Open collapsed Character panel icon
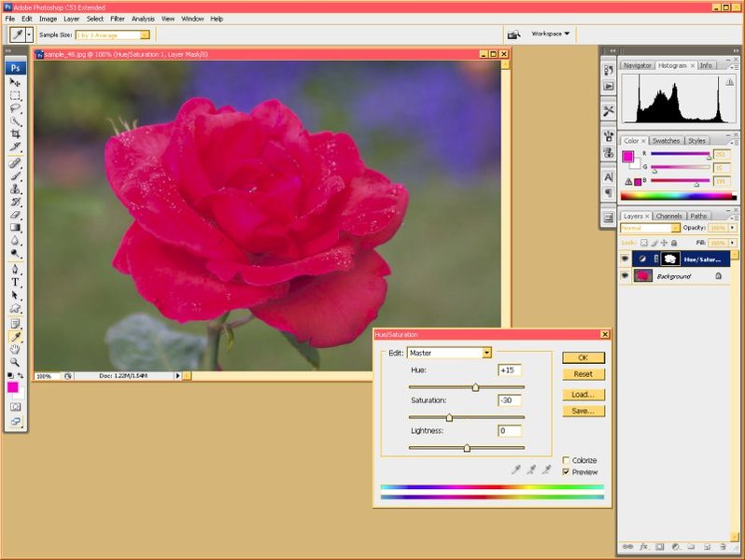This screenshot has height=560, width=745. tap(608, 177)
